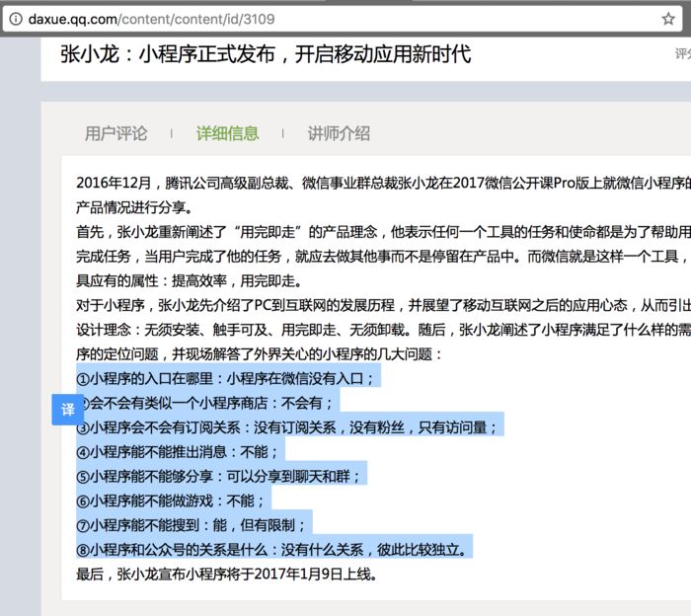
Task: Click the article title 张小龙：小程序正式发布
Action: coord(266,54)
